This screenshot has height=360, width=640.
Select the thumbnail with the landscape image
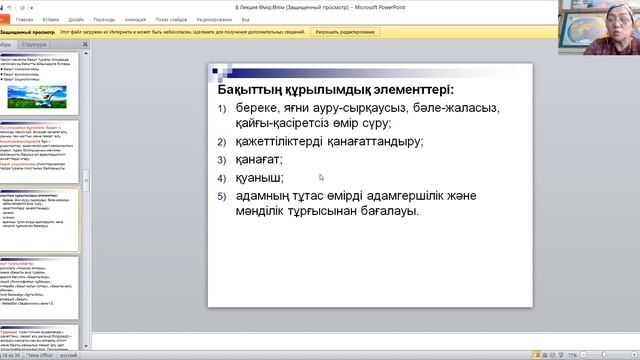39,83
